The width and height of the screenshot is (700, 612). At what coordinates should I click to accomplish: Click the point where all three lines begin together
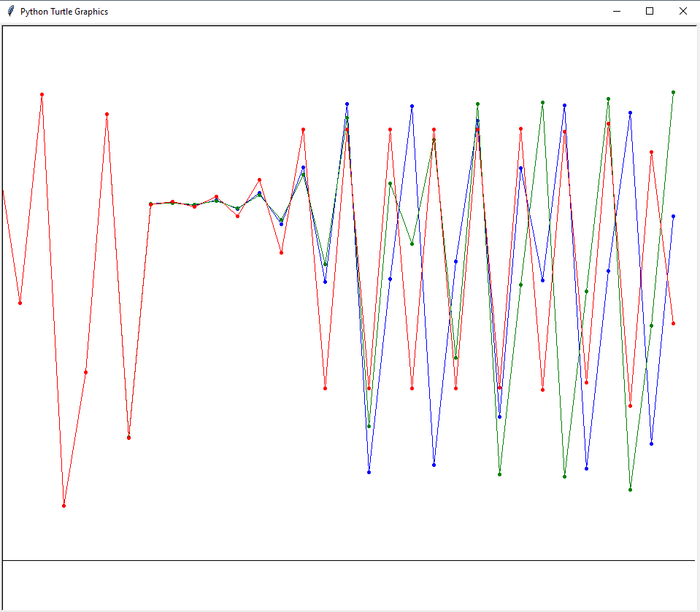pos(150,204)
